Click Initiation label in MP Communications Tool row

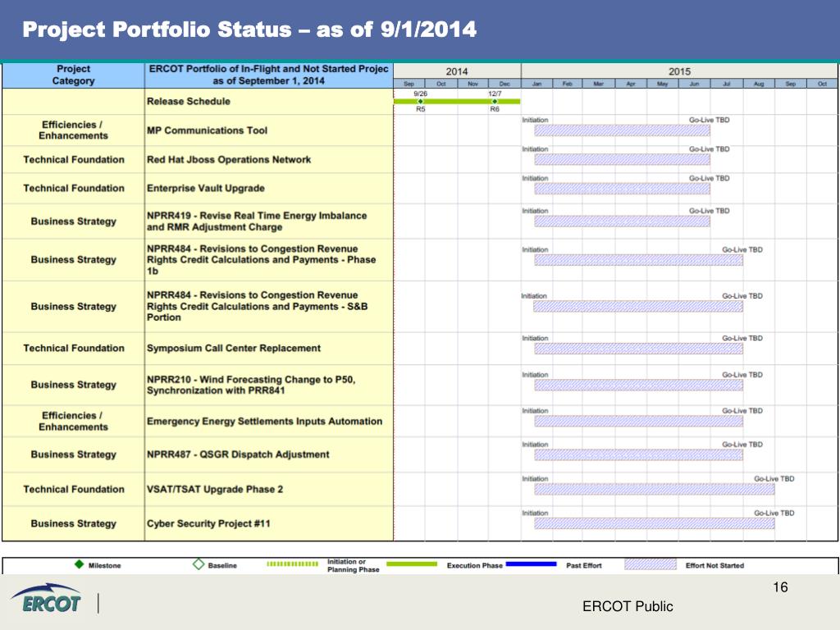point(535,120)
